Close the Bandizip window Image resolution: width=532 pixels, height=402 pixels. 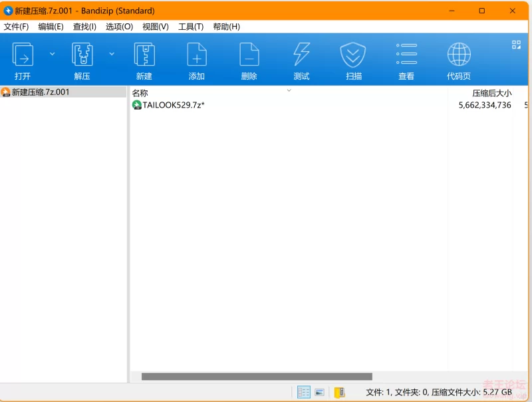[x=512, y=11]
